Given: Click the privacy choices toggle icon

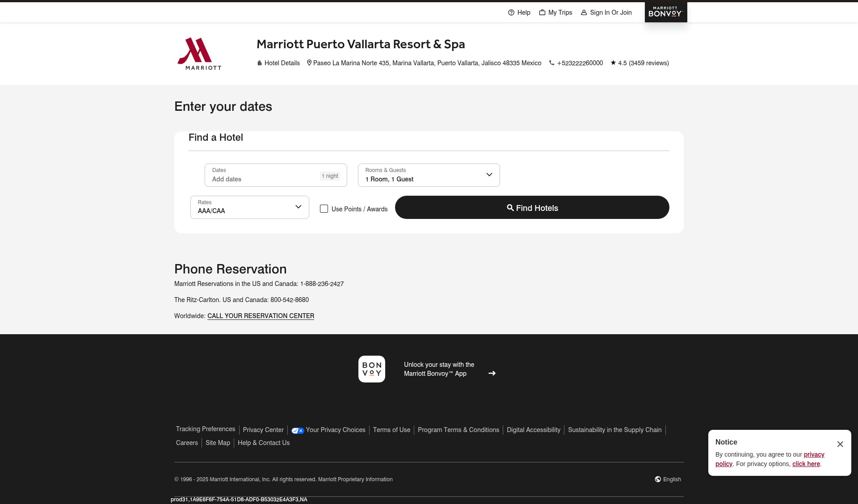Looking at the screenshot, I should (x=298, y=431).
